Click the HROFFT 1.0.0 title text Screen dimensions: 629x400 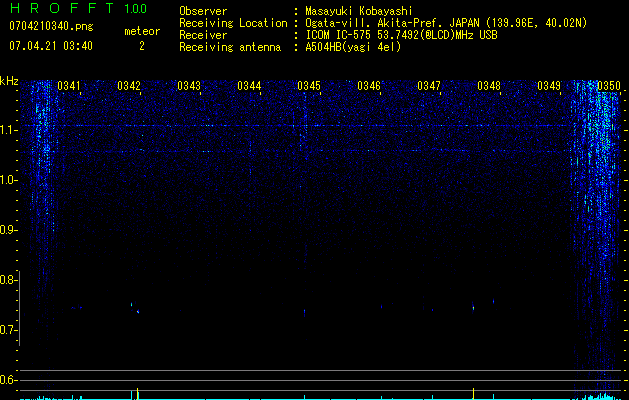[79, 8]
